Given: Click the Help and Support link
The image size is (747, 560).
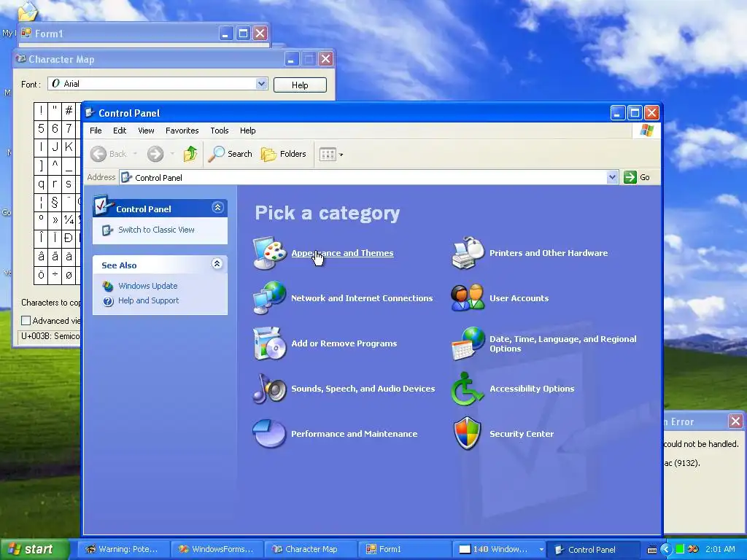Looking at the screenshot, I should [149, 300].
